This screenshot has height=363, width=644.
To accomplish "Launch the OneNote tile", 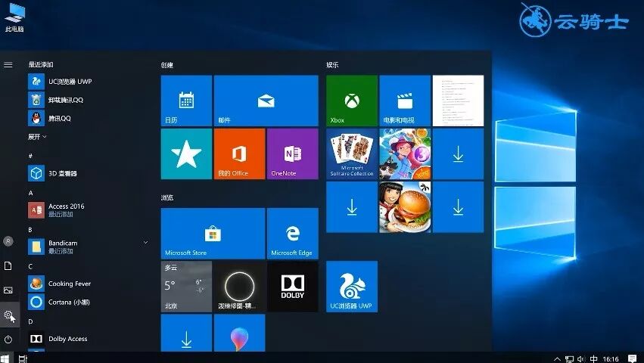I will [x=292, y=154].
